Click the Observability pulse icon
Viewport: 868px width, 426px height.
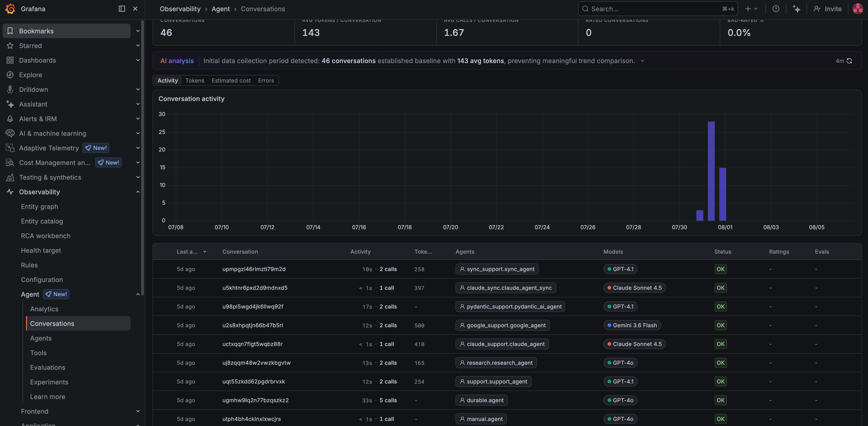(x=10, y=192)
